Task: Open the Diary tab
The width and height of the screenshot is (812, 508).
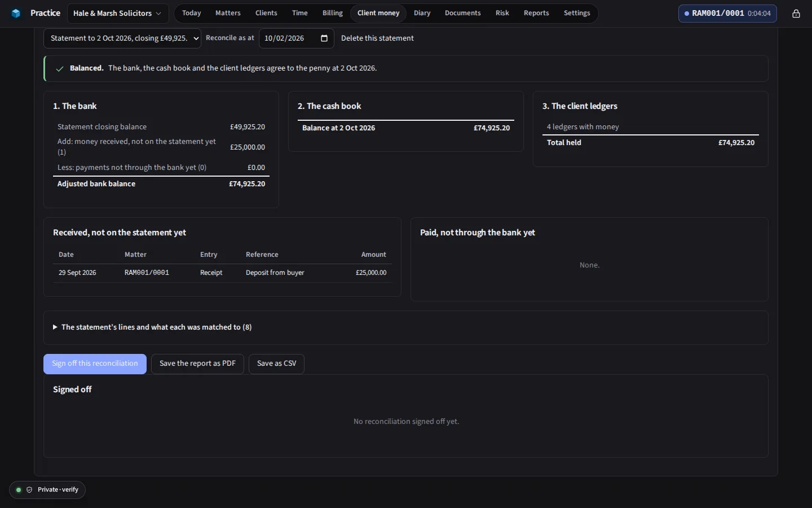Action: pos(422,13)
